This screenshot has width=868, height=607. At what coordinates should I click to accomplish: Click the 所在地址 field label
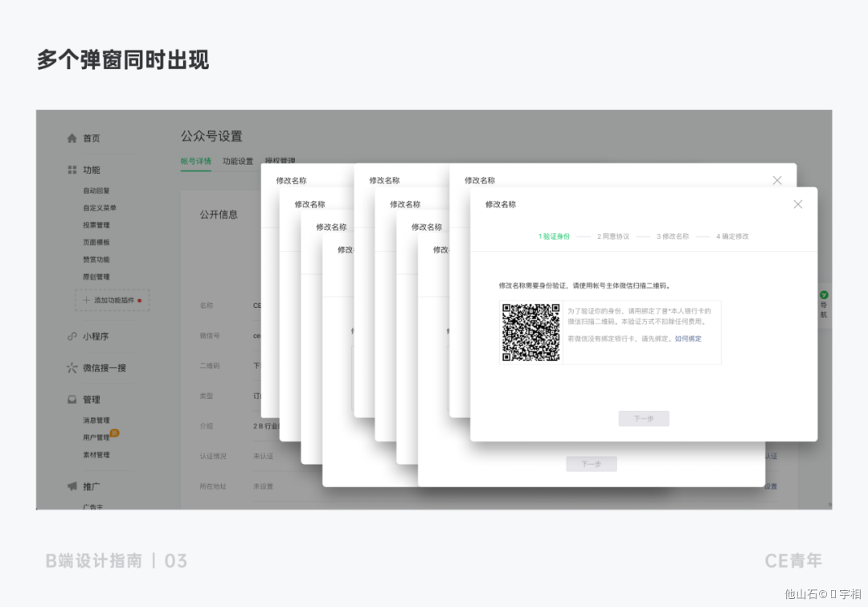point(213,486)
